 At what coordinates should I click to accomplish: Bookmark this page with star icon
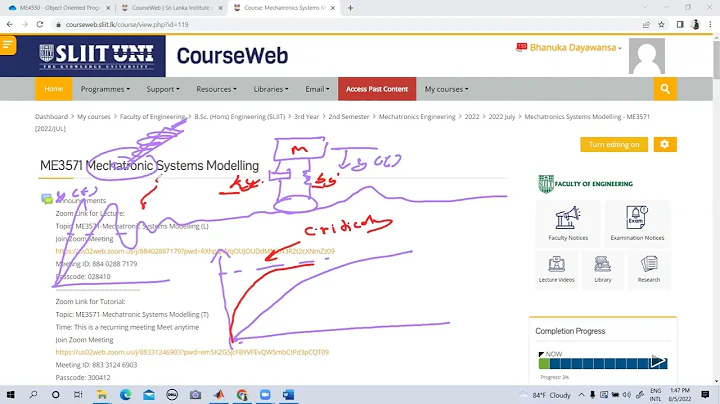[661, 24]
